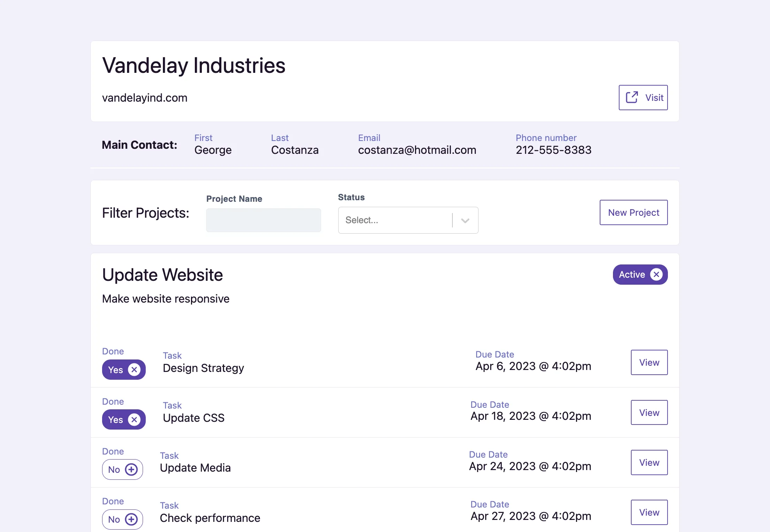The width and height of the screenshot is (770, 532).
Task: Toggle Update CSS done status Yes pill
Action: pyautogui.click(x=124, y=419)
